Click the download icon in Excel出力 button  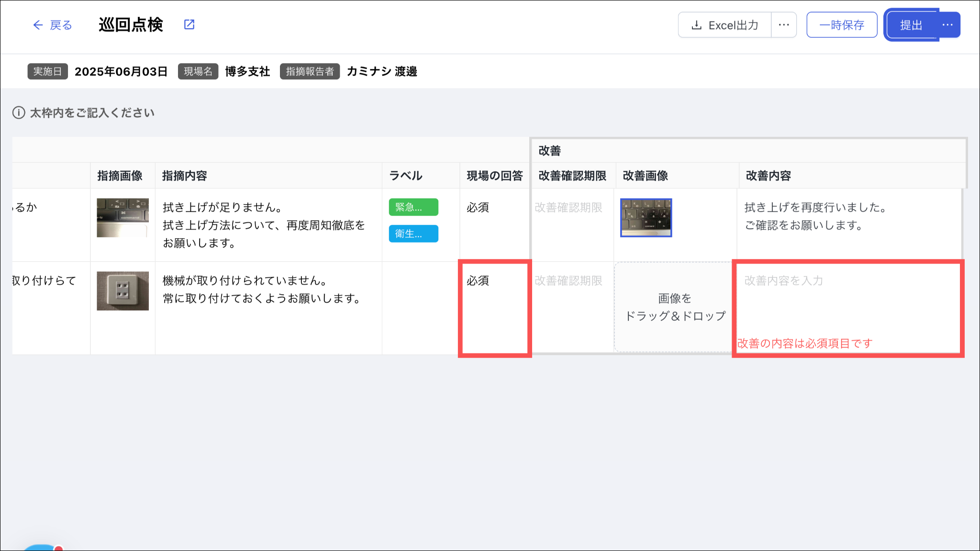coord(697,25)
